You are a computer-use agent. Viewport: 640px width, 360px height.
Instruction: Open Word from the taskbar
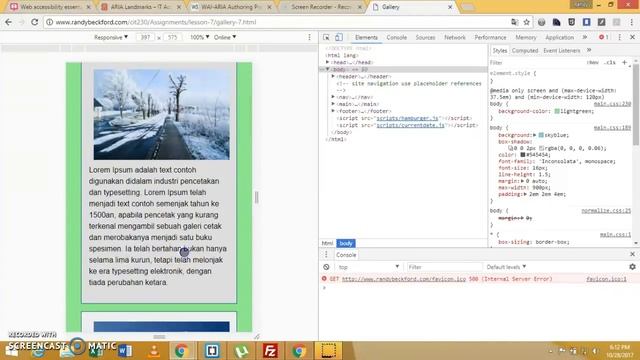(125, 351)
